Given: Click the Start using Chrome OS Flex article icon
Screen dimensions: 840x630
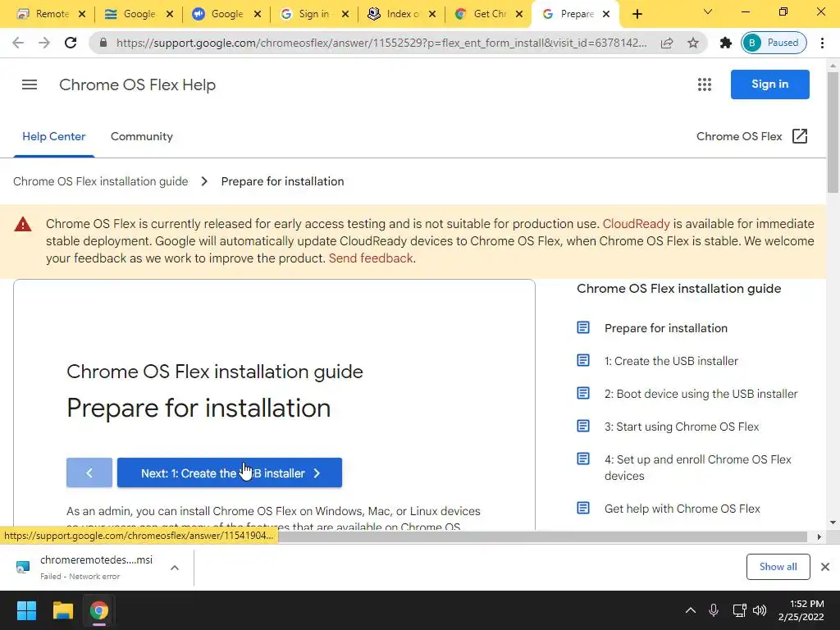Looking at the screenshot, I should click(583, 426).
